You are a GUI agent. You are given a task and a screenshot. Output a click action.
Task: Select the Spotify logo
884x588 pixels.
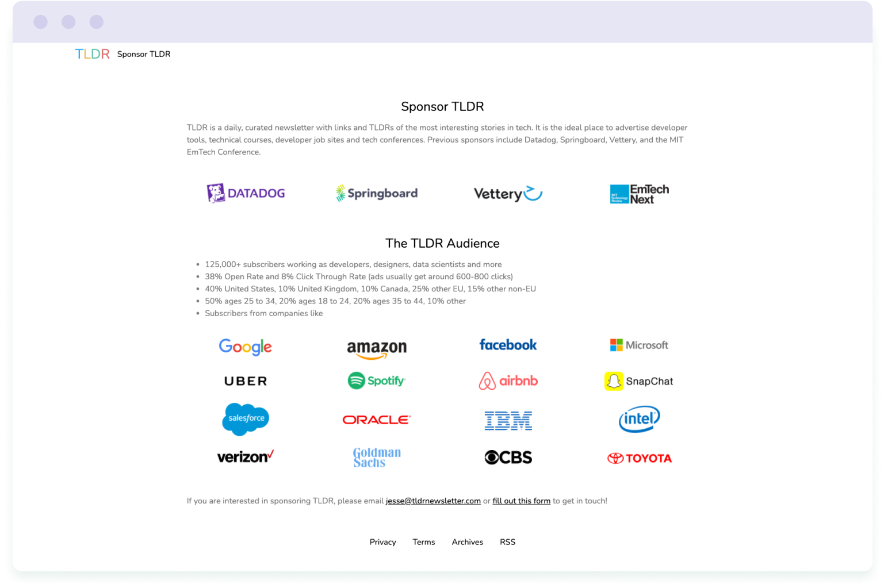point(377,381)
